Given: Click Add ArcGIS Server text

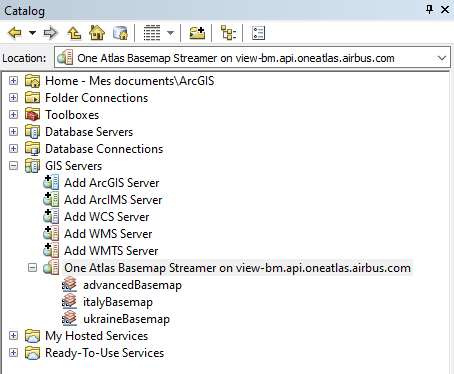Looking at the screenshot, I should click(x=112, y=183).
